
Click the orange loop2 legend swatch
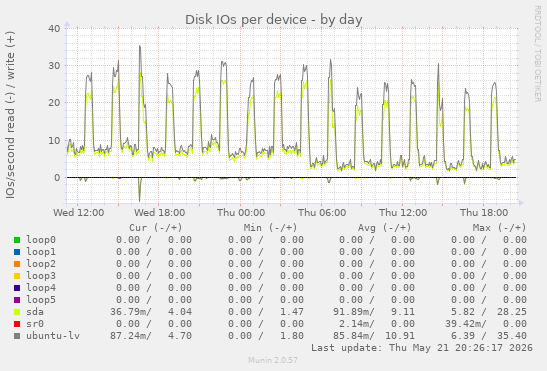(x=17, y=264)
